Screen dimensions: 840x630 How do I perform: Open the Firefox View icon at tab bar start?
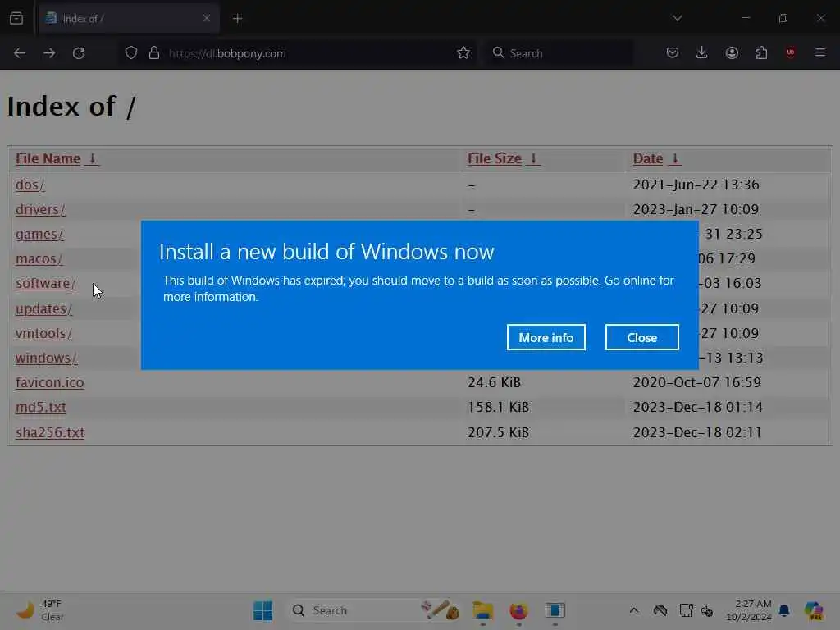click(16, 18)
